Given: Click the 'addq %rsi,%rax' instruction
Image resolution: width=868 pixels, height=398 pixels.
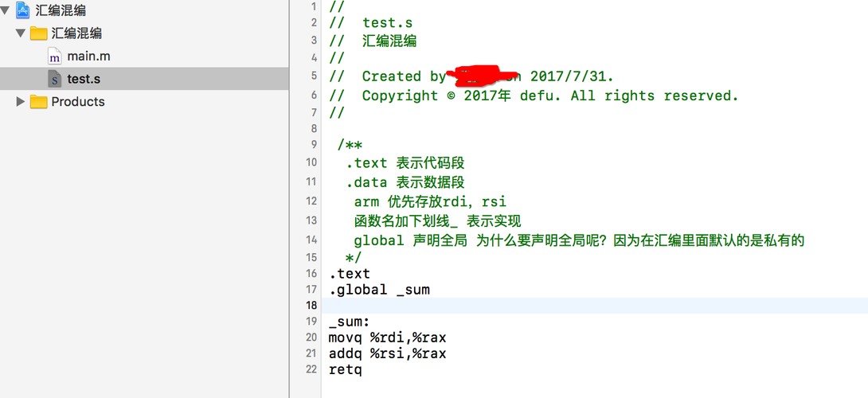Looking at the screenshot, I should (387, 353).
